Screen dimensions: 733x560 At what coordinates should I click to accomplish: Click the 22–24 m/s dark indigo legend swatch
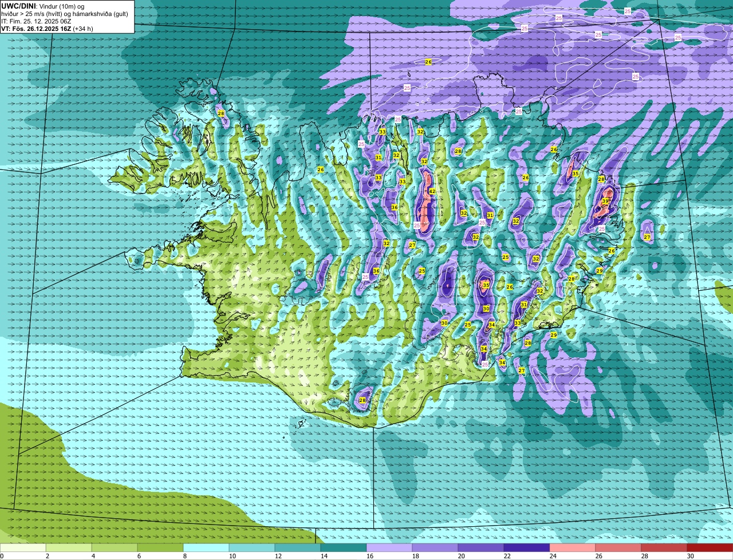pyautogui.click(x=527, y=547)
